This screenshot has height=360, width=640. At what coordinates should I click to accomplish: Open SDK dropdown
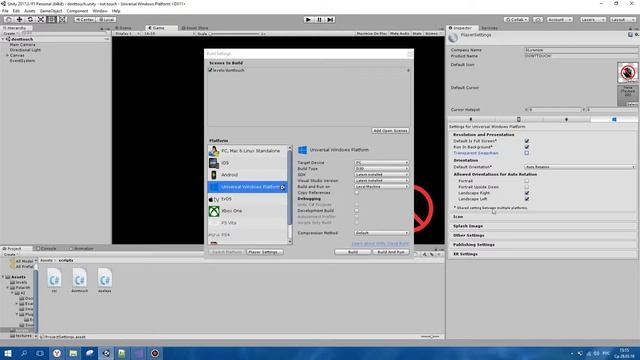[x=381, y=174]
